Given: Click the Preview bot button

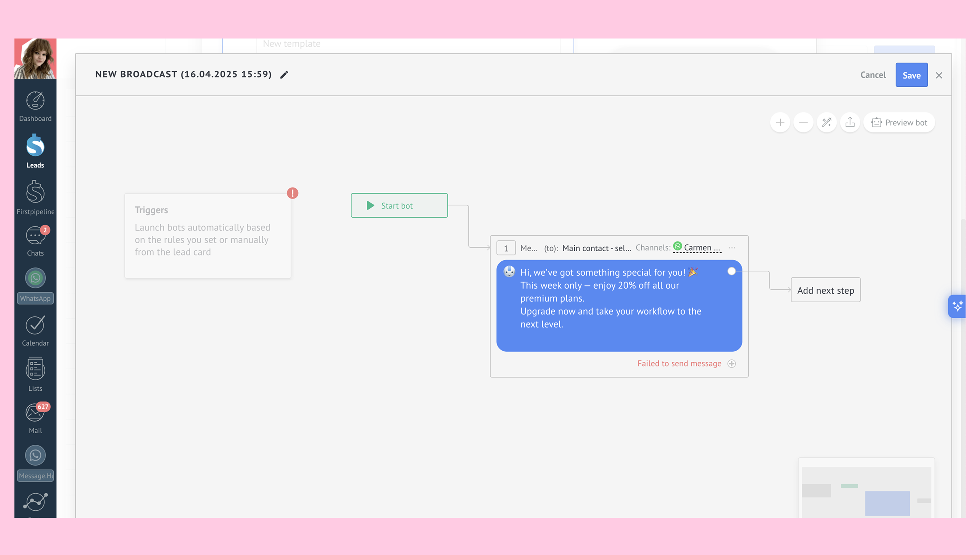Looking at the screenshot, I should [899, 123].
